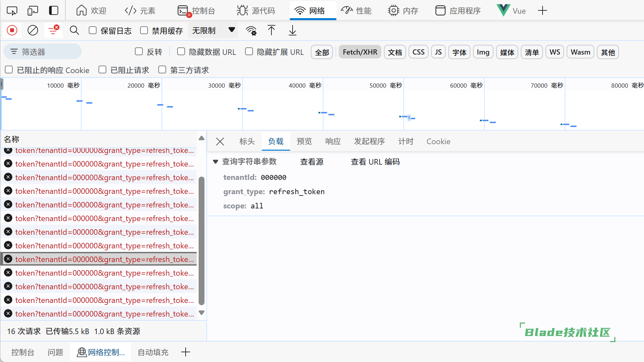Open the Memory (内存) tab
This screenshot has width=644, height=362.
point(403,11)
